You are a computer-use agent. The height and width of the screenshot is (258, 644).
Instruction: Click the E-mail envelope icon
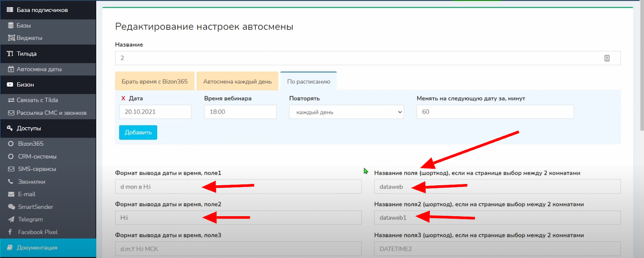[11, 194]
